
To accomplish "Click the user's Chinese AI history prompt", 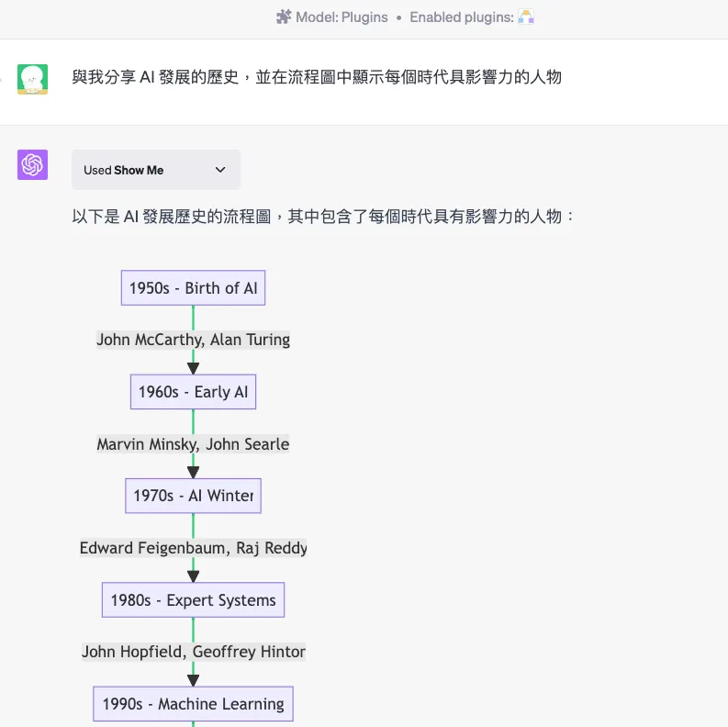I will click(317, 77).
